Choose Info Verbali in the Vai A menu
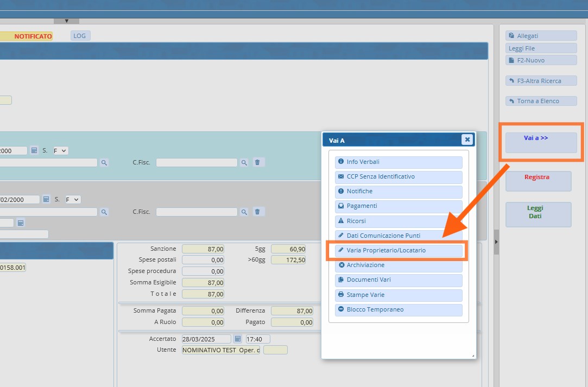Screen dimensions: 588x387 click(399, 162)
